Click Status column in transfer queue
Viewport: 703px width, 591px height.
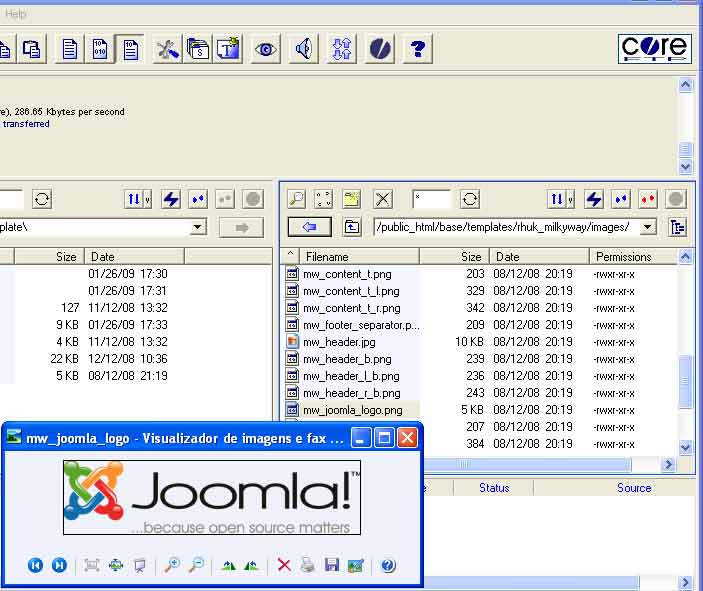494,488
